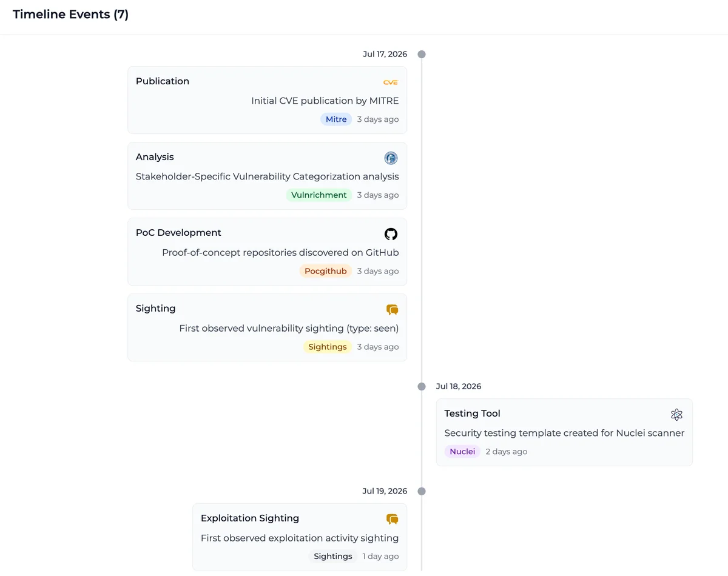Click the yellow Sightings tag in Sighting card

point(328,347)
